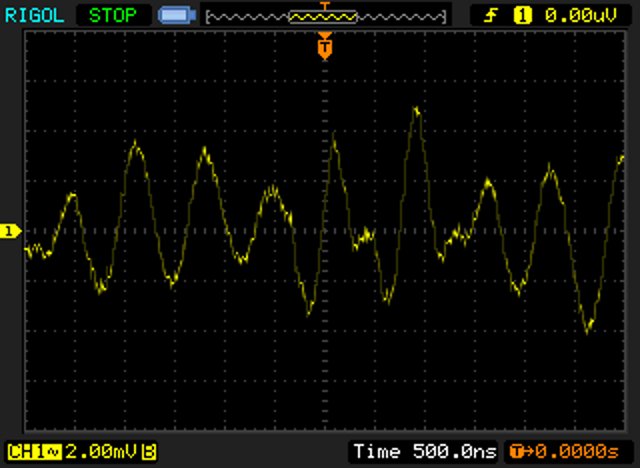Click the horizontal trigger offset 0.0000s readout
This screenshot has height=468, width=640.
tap(564, 452)
